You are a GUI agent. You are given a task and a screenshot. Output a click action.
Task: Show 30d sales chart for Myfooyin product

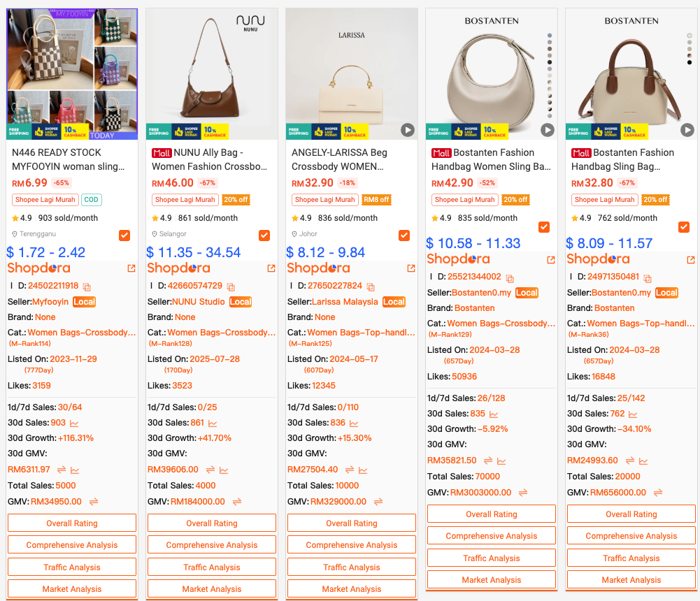point(74,423)
